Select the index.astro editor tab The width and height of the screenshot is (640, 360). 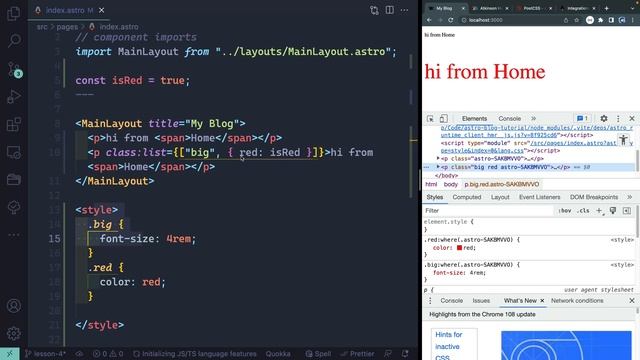(69, 10)
